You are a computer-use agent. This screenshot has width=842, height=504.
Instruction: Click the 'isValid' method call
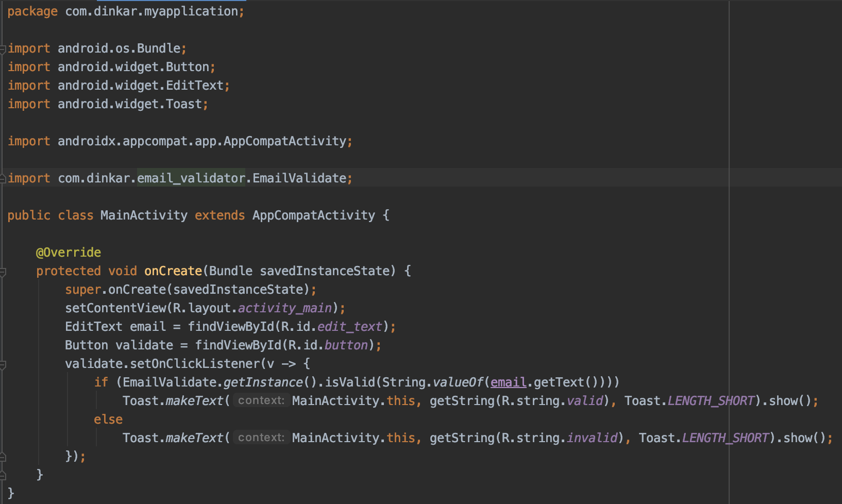coord(350,382)
